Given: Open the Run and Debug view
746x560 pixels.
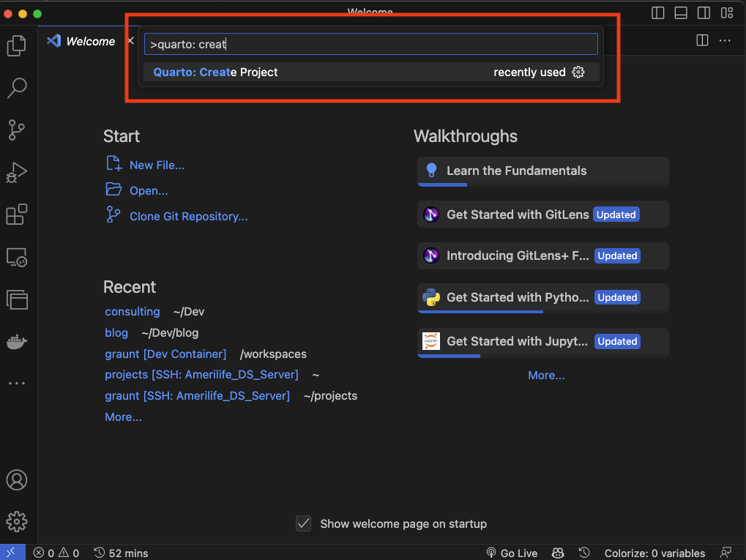Looking at the screenshot, I should [x=16, y=173].
